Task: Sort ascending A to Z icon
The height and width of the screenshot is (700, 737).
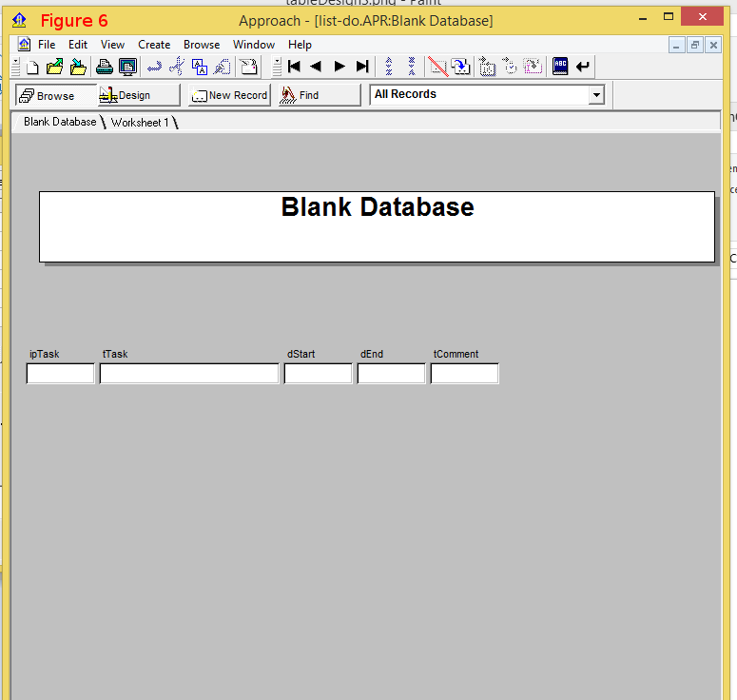Action: coord(389,67)
